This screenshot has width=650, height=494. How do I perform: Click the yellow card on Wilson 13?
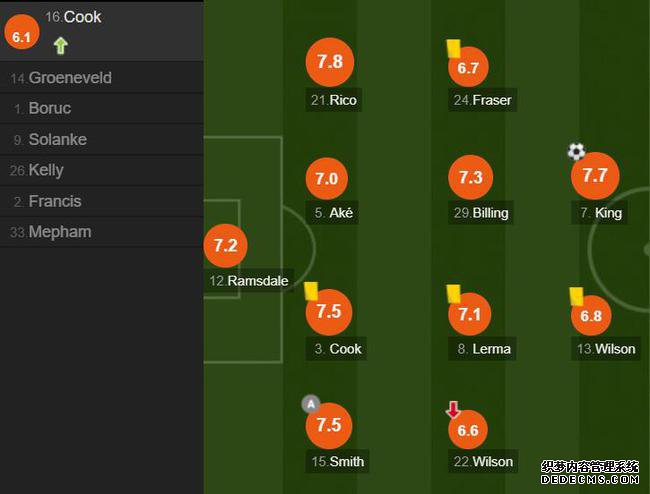(577, 296)
